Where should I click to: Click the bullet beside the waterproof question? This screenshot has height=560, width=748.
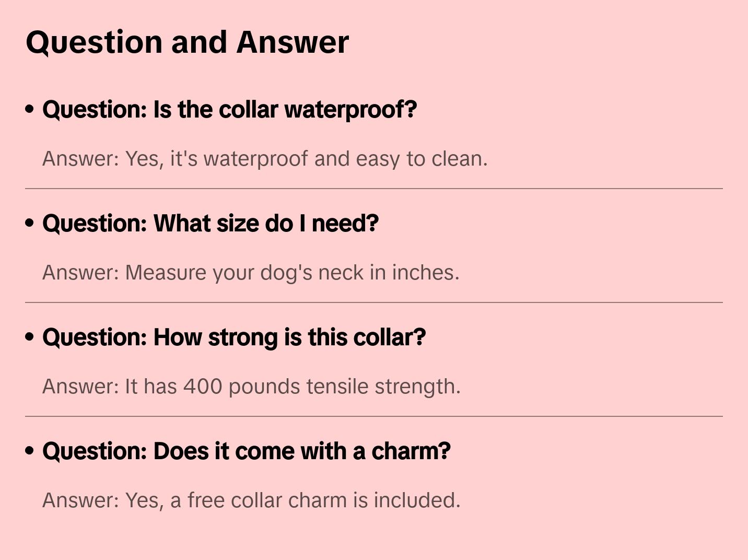[30, 110]
